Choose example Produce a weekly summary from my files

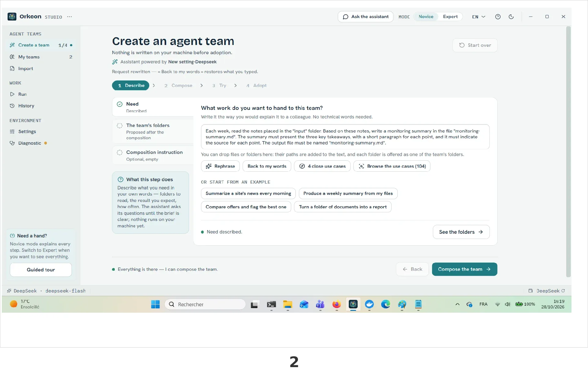click(x=348, y=193)
